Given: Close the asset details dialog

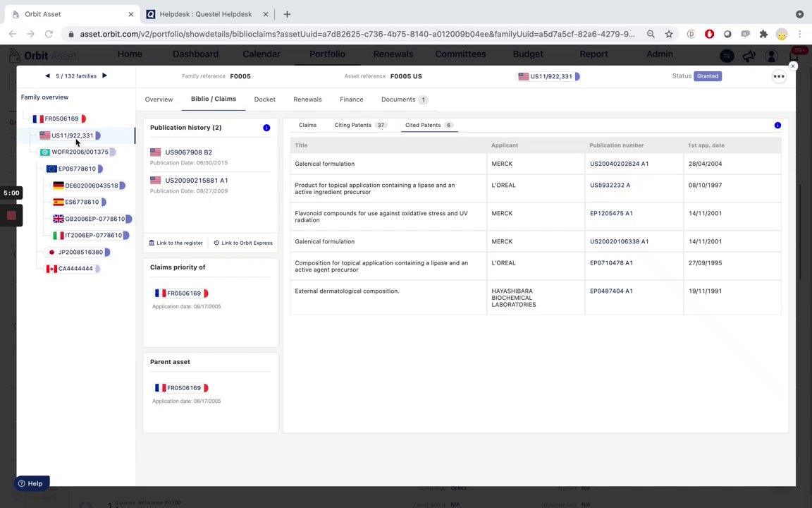Looking at the screenshot, I should tap(792, 66).
